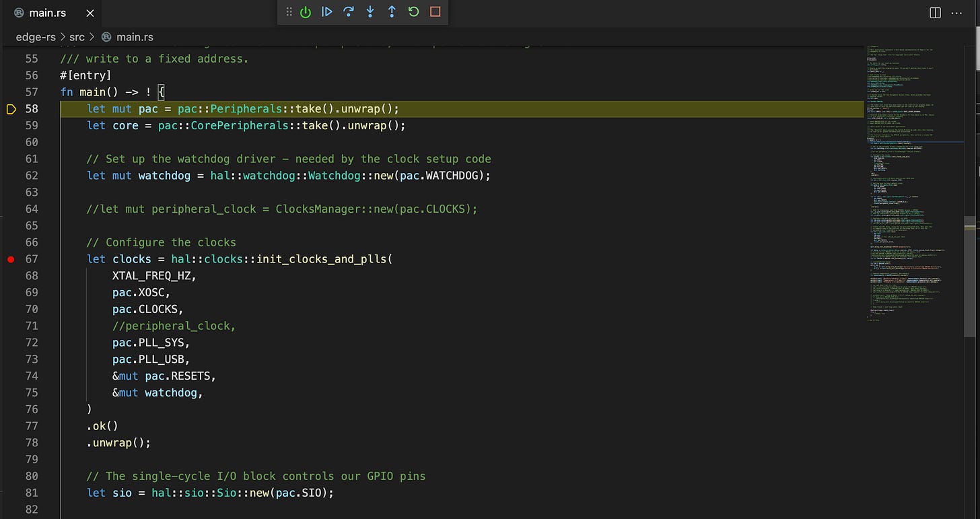The height and width of the screenshot is (519, 980).
Task: Click the Step Out debug arrow
Action: [x=392, y=11]
